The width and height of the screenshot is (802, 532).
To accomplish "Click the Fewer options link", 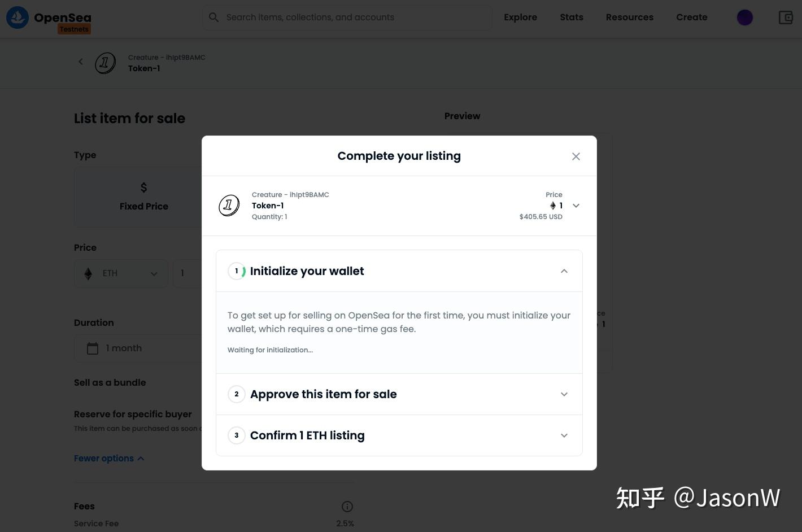I will 109,459.
